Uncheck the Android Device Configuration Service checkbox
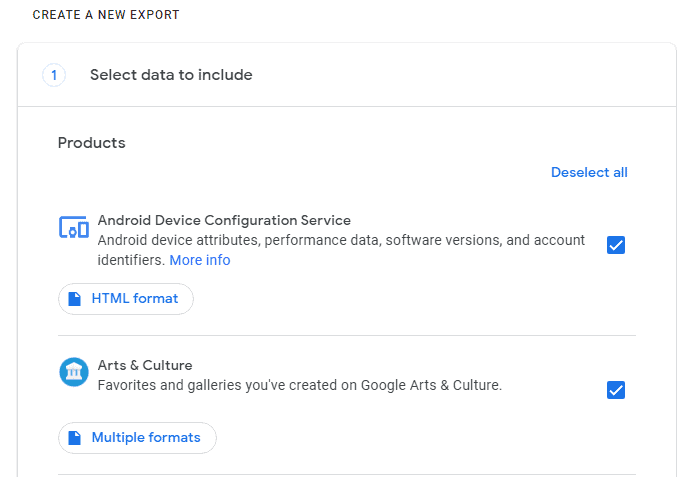The height and width of the screenshot is (477, 677). 616,245
